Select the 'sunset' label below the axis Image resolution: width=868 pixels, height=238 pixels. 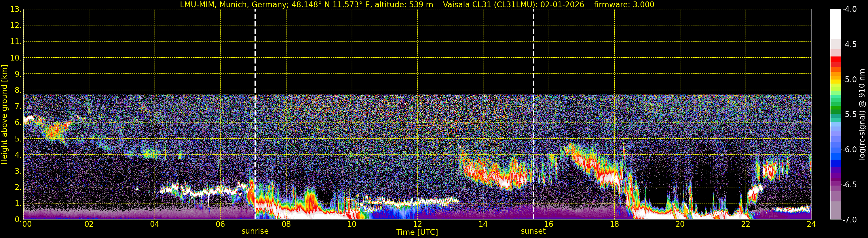[533, 231]
